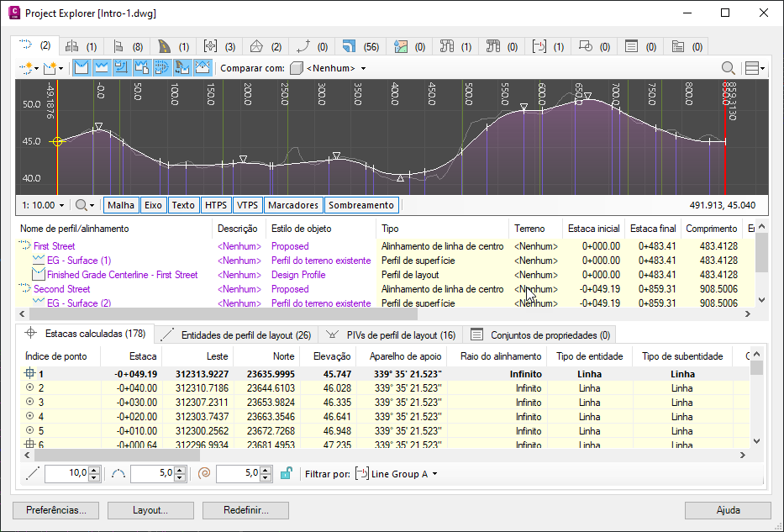Click the Preferências button

[x=56, y=510]
